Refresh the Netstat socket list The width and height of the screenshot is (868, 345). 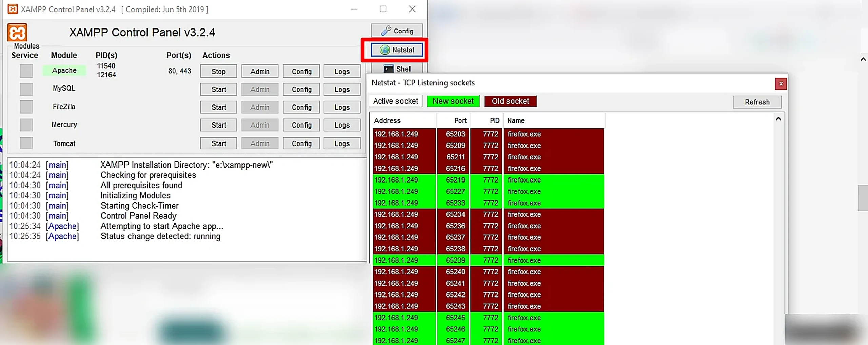757,102
